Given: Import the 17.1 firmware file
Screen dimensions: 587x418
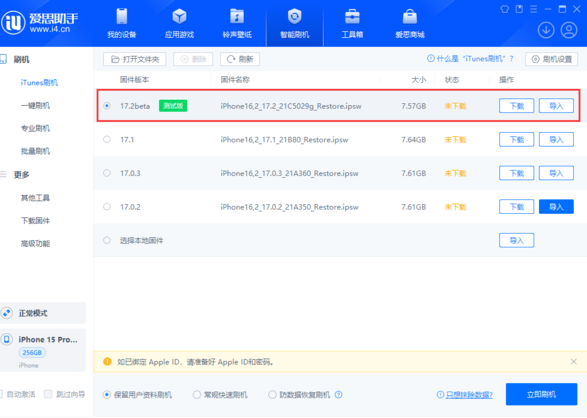Looking at the screenshot, I should coord(556,140).
